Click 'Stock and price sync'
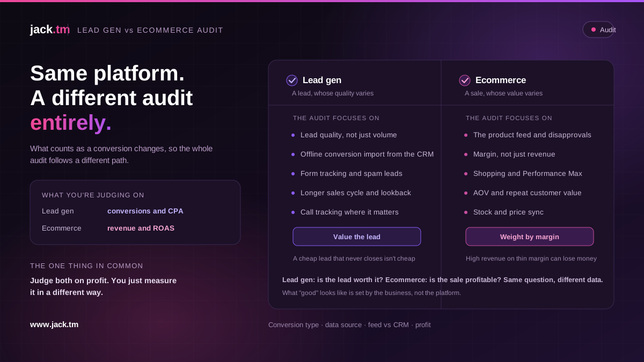This screenshot has width=644, height=362. (508, 212)
